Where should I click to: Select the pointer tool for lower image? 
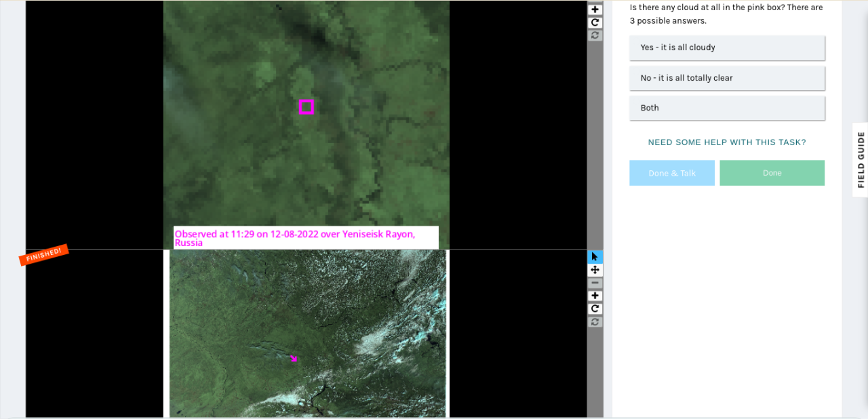tap(595, 257)
